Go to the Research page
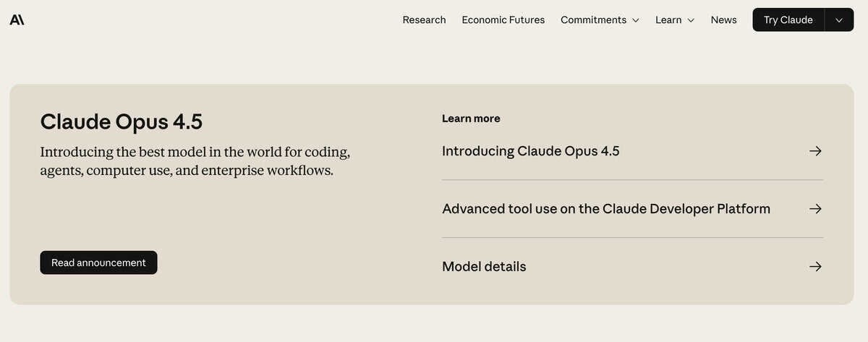Image resolution: width=868 pixels, height=342 pixels. tap(424, 20)
